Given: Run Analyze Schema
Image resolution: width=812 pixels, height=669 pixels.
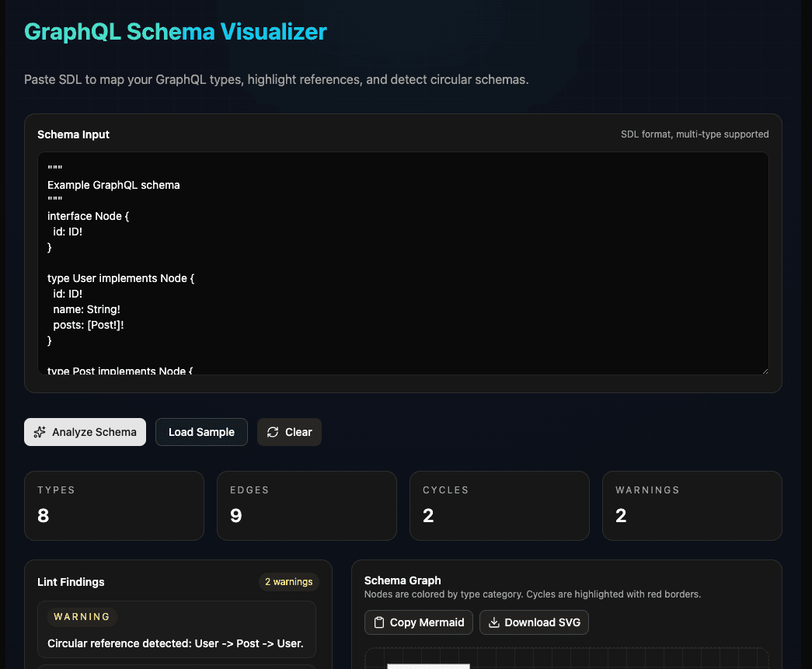Looking at the screenshot, I should pos(85,432).
